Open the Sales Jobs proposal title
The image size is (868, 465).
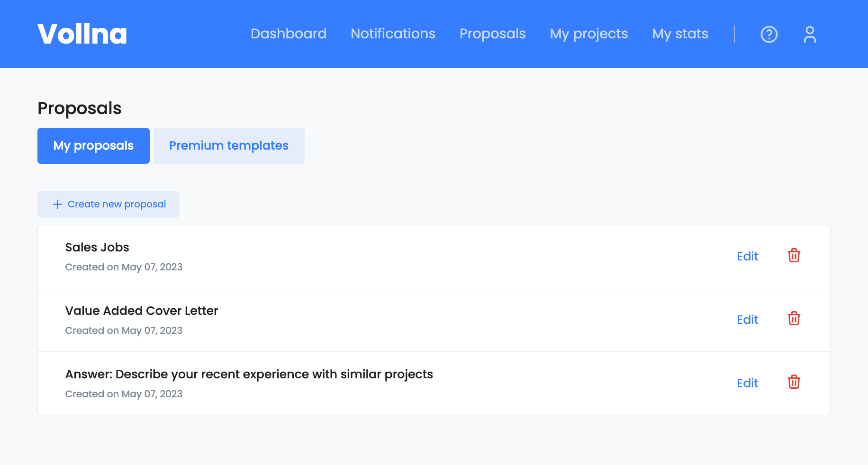[97, 247]
